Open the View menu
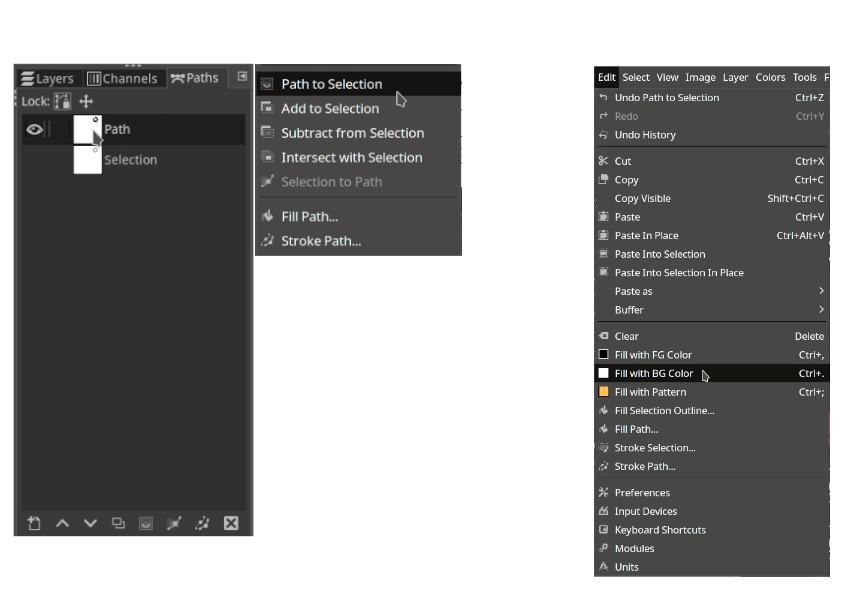The image size is (850, 600). (667, 78)
